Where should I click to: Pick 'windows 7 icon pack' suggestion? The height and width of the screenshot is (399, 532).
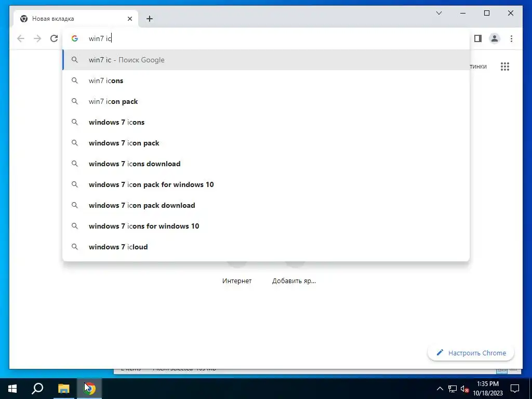point(266,143)
